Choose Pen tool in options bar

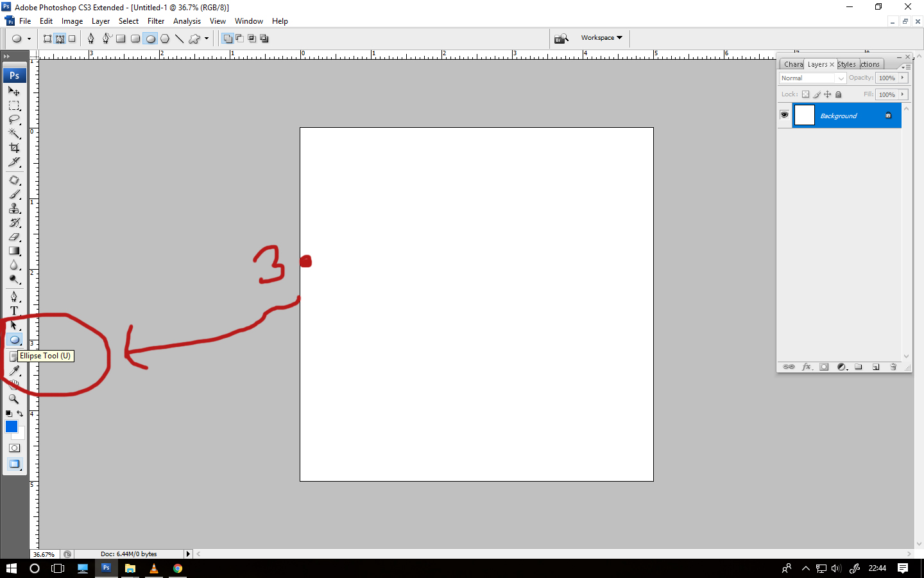click(x=90, y=39)
